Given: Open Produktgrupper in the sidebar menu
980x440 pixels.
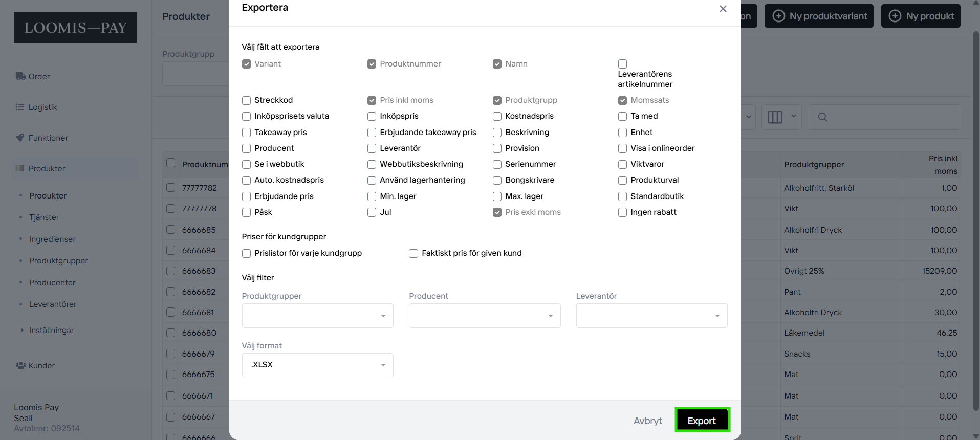Looking at the screenshot, I should [x=58, y=260].
